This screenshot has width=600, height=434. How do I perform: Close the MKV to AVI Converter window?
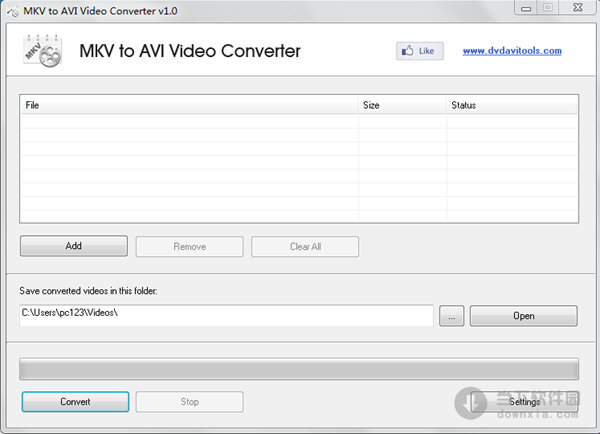[x=578, y=8]
